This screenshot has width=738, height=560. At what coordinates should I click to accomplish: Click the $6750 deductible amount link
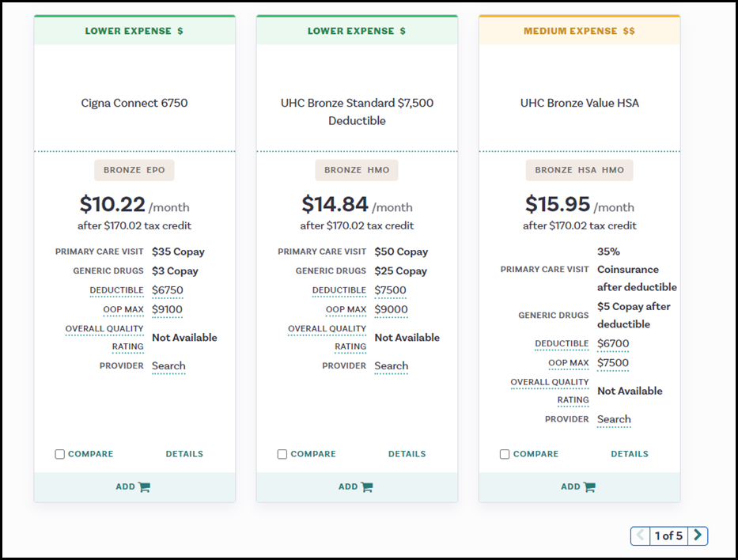[167, 290]
